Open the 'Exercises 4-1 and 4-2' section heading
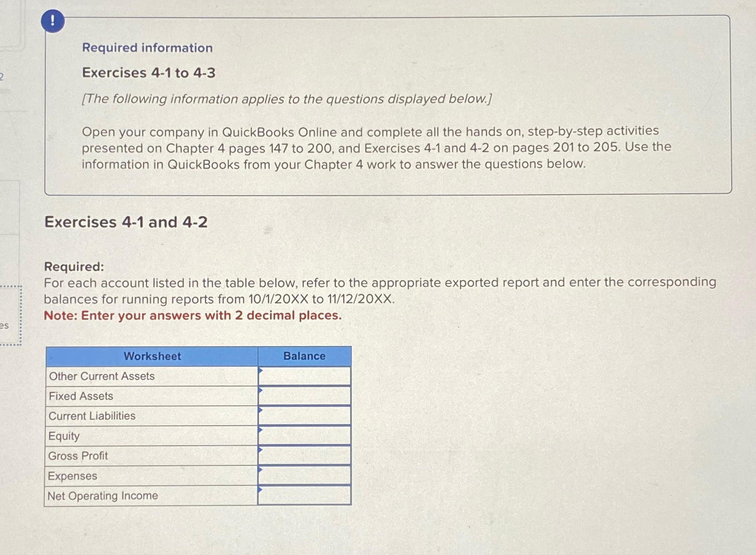Viewport: 756px width, 555px height. (x=126, y=223)
